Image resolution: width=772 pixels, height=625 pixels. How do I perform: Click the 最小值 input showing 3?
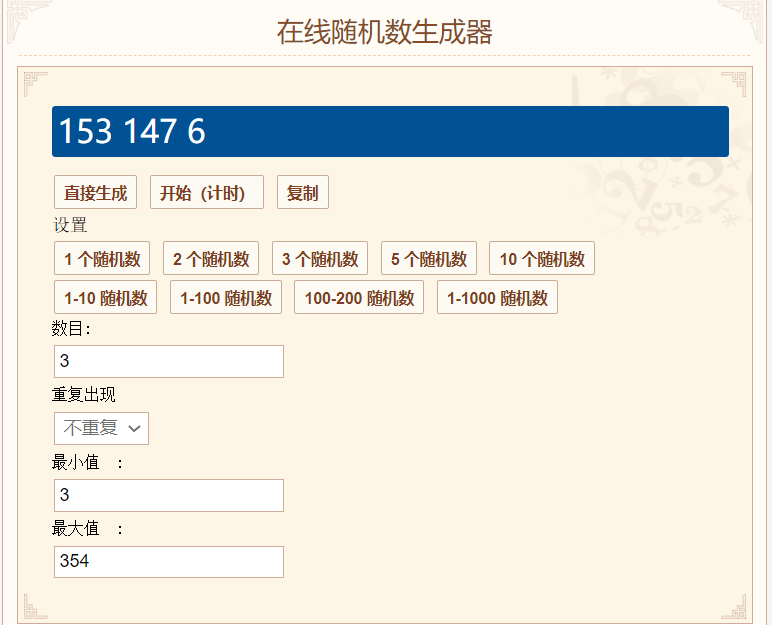[x=168, y=495]
